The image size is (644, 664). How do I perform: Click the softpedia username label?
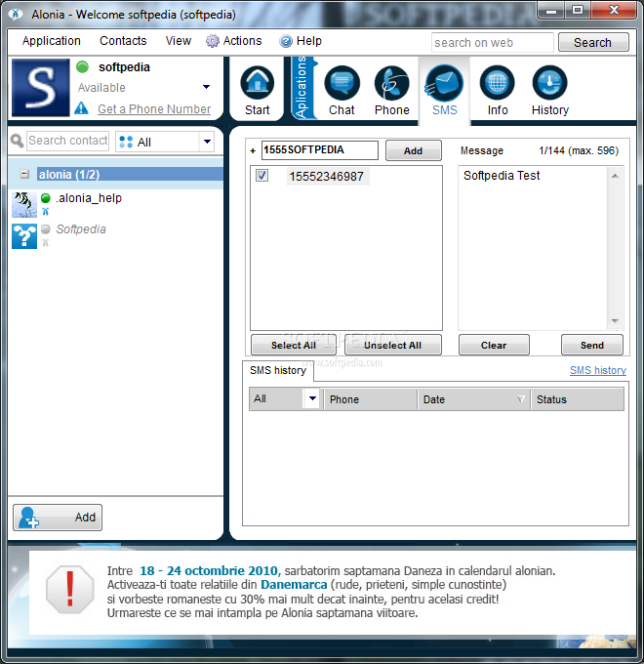pyautogui.click(x=124, y=67)
